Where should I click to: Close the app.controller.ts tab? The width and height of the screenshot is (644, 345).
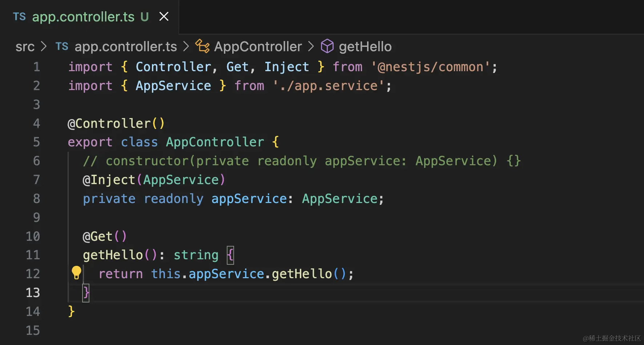164,17
